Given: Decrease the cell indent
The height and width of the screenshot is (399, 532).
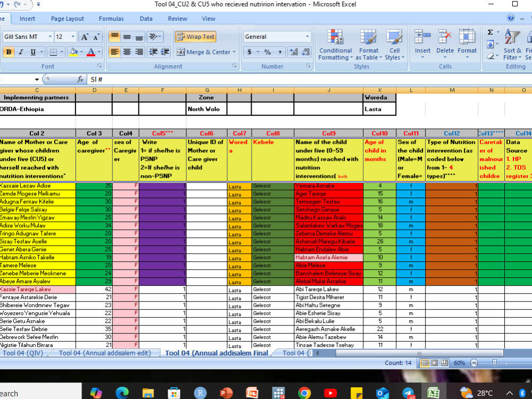Looking at the screenshot, I should pos(153,52).
